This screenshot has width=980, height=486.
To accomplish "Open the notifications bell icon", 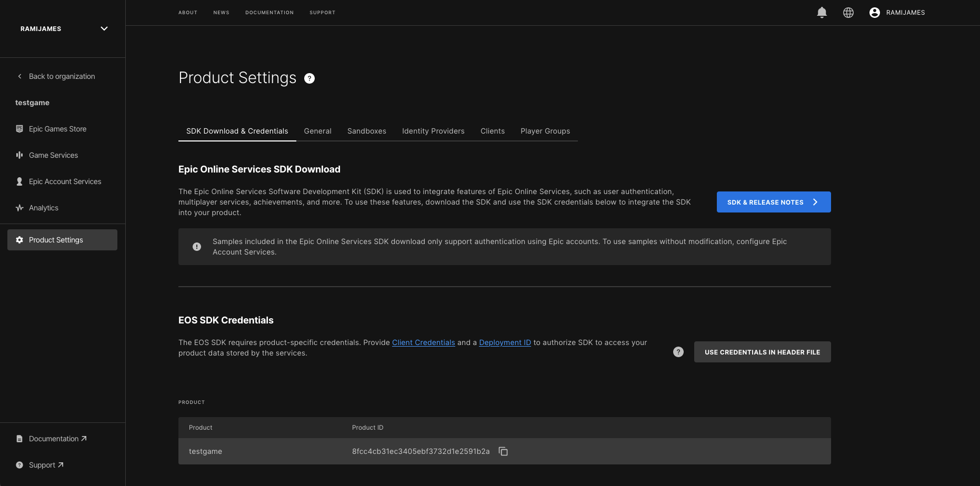I will (x=822, y=13).
